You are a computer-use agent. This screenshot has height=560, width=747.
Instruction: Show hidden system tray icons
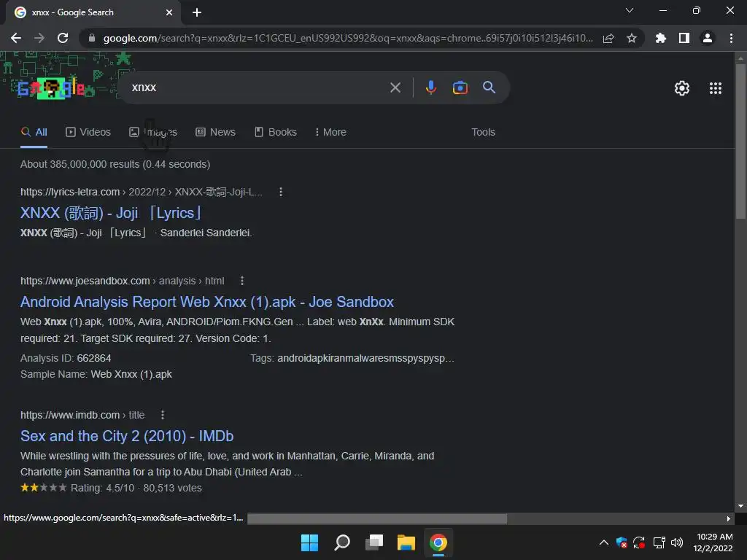[603, 542]
